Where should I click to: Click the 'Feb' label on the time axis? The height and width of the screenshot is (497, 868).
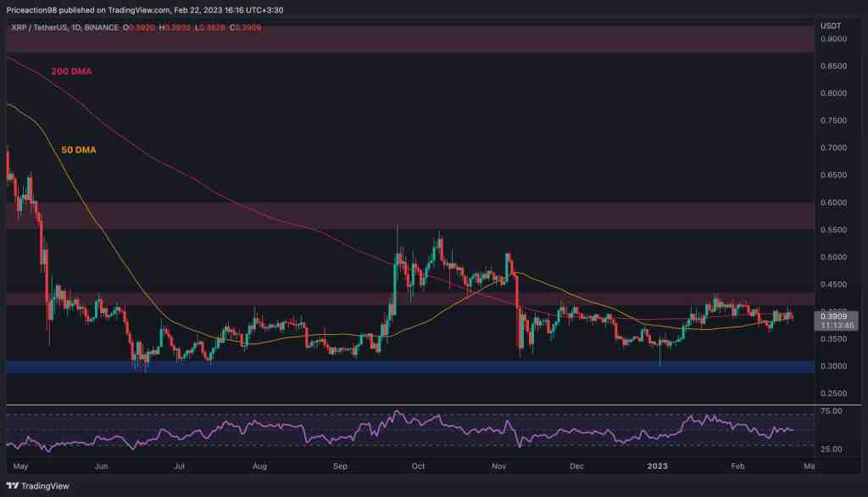click(737, 466)
